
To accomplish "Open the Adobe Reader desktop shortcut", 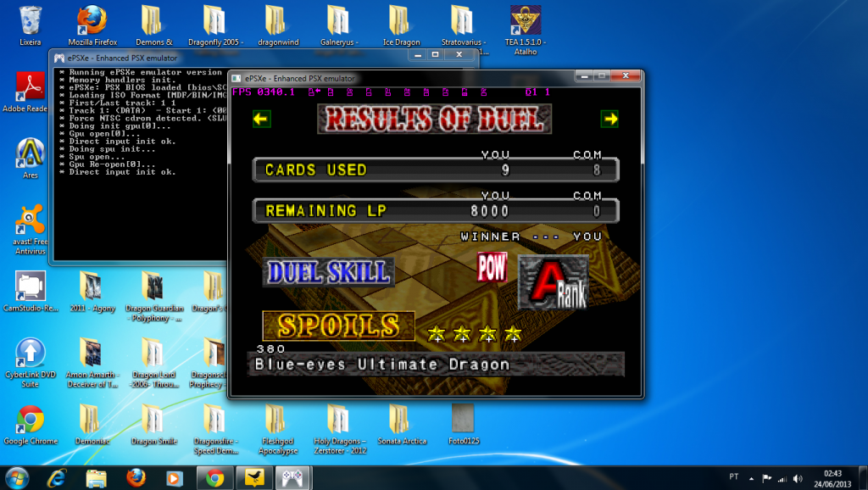I will (x=31, y=92).
